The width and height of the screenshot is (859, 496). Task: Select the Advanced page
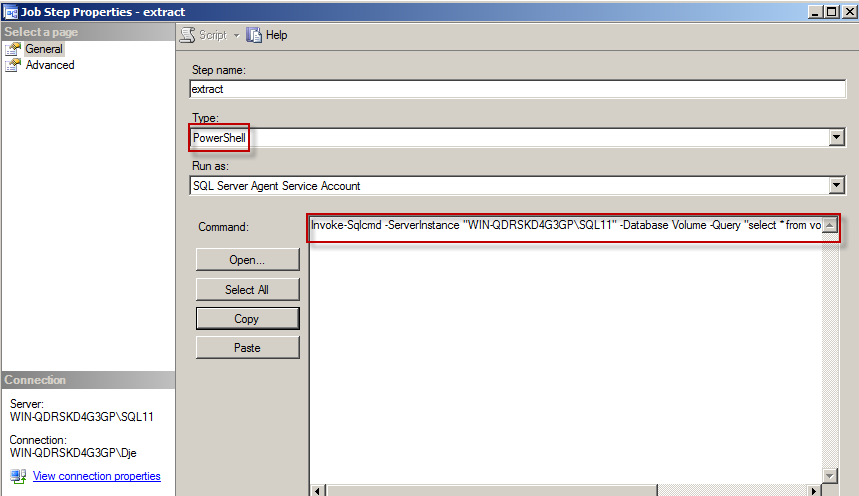coord(49,65)
